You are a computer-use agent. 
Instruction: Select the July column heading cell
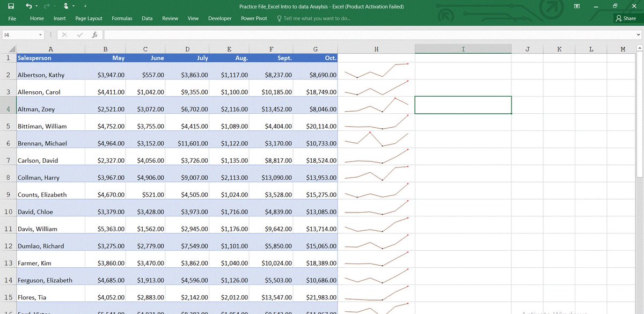[x=187, y=57]
